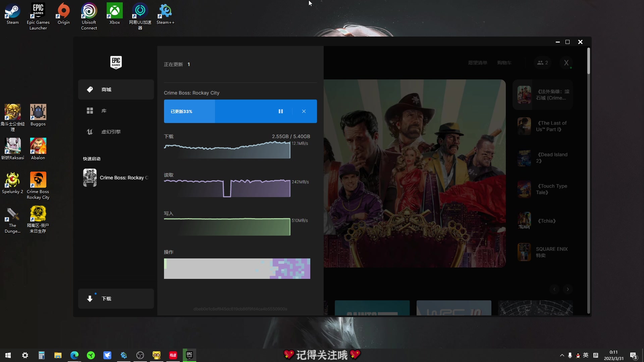Open Epic Games Launcher desktop shortcut
The height and width of the screenshot is (362, 644).
38,16
